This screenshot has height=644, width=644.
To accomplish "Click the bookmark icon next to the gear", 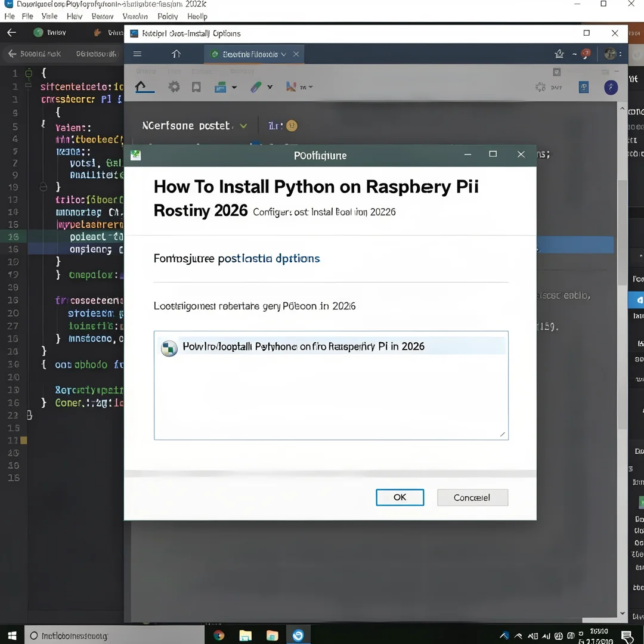I will tap(196, 86).
